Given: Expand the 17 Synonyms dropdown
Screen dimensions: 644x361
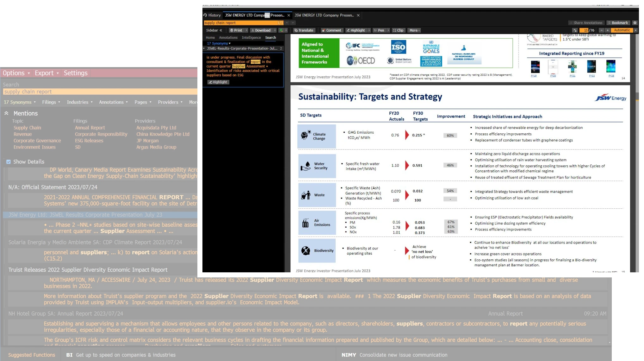Looking at the screenshot, I should 20,102.
